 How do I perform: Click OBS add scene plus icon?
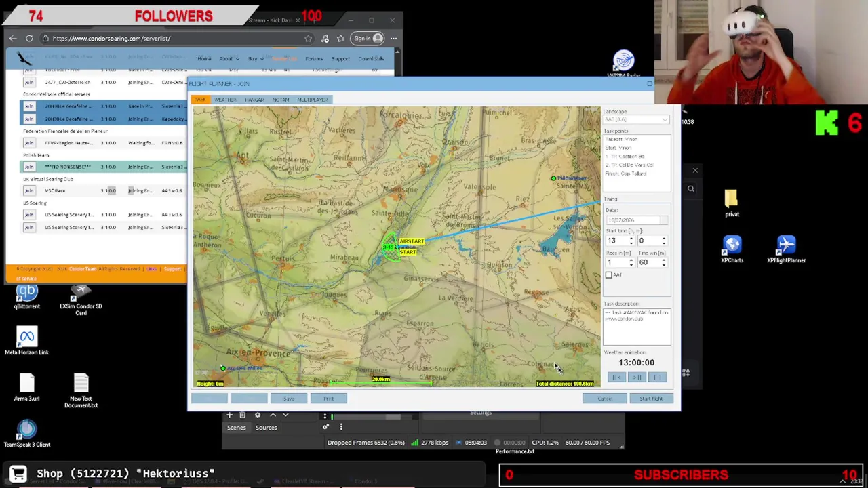[x=229, y=415]
